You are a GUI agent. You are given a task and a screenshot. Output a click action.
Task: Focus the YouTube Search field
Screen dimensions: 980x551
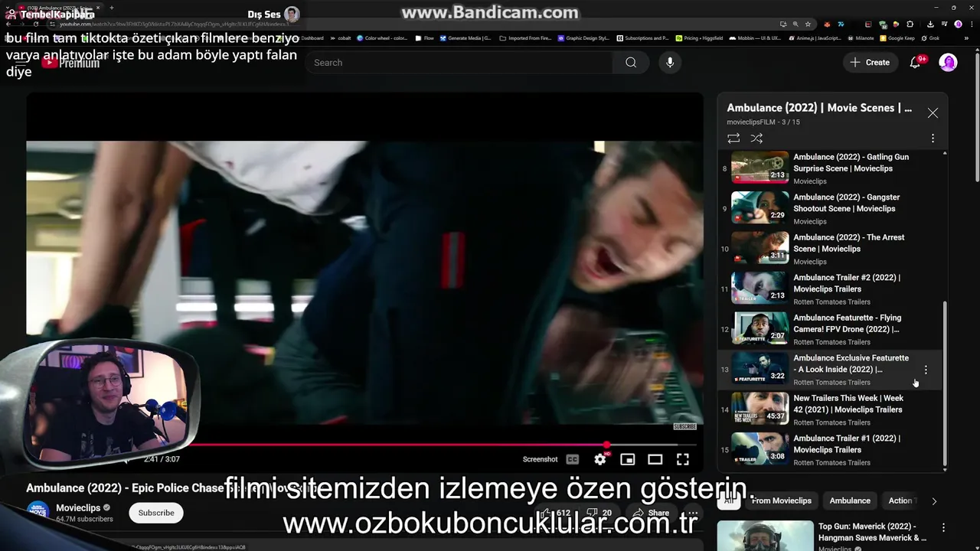tap(459, 63)
